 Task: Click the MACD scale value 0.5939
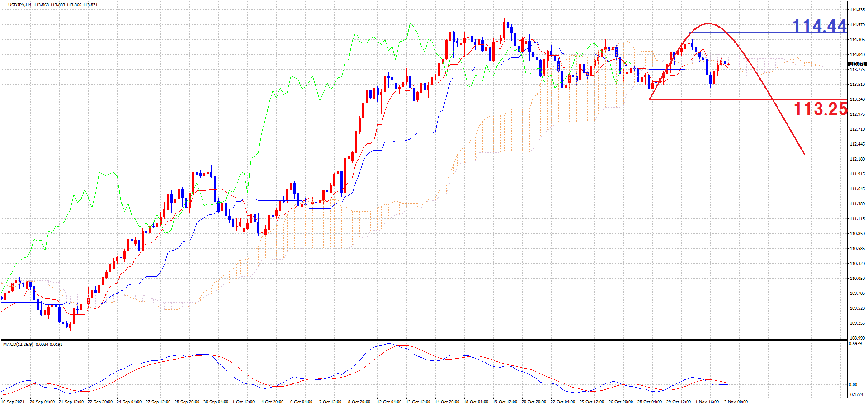855,344
